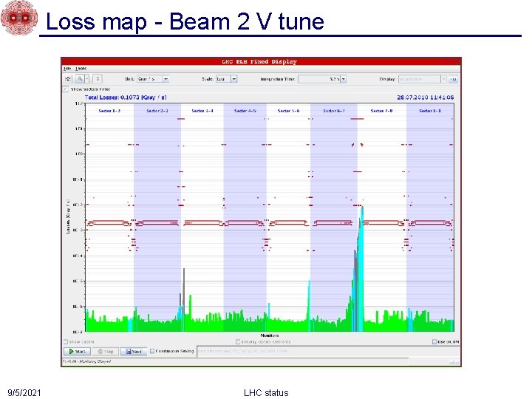This screenshot has width=532, height=399.
Task: Open the Integration Time dropdown
Action: (x=322, y=79)
